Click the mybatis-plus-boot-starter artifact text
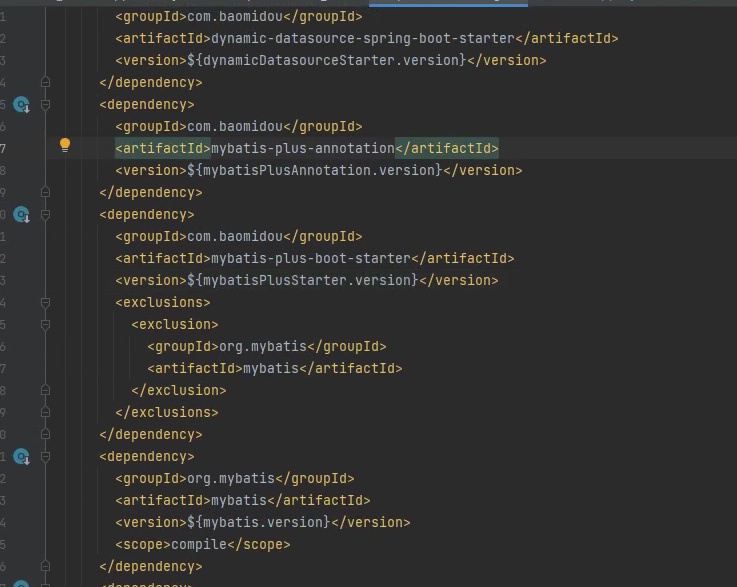The image size is (737, 587). [311, 258]
